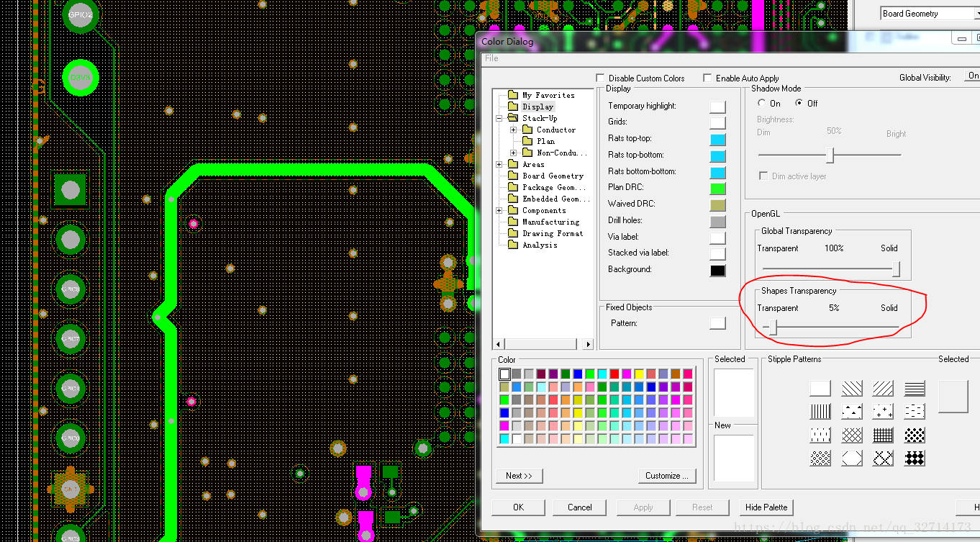Screen dimensions: 980x542
Task: Choose the vertical lines stipple pattern
Action: click(820, 412)
